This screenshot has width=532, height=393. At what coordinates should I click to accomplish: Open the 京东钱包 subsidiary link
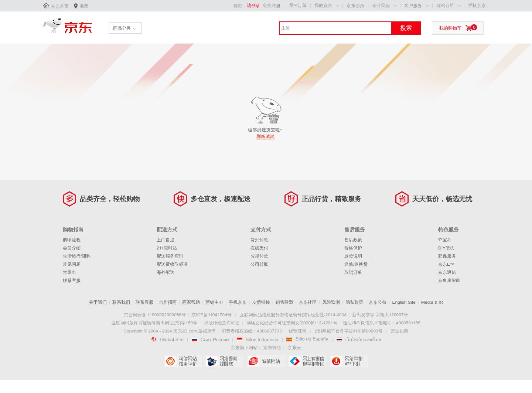(x=272, y=348)
